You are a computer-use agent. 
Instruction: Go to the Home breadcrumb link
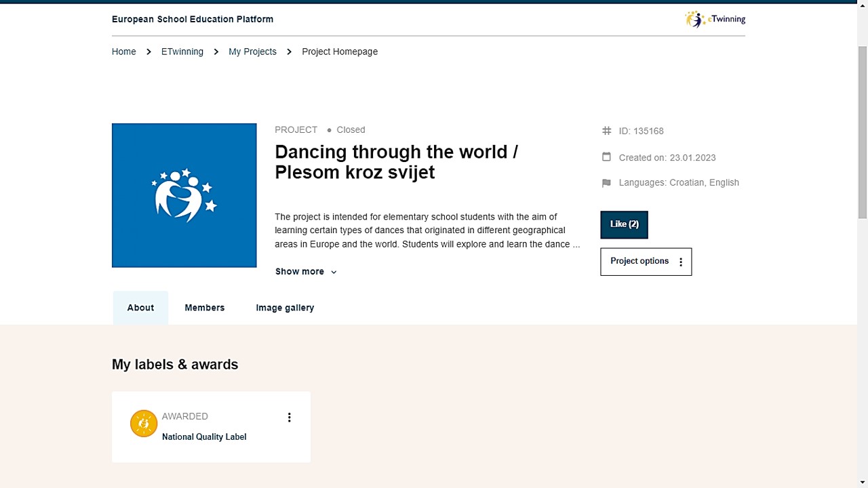click(124, 52)
